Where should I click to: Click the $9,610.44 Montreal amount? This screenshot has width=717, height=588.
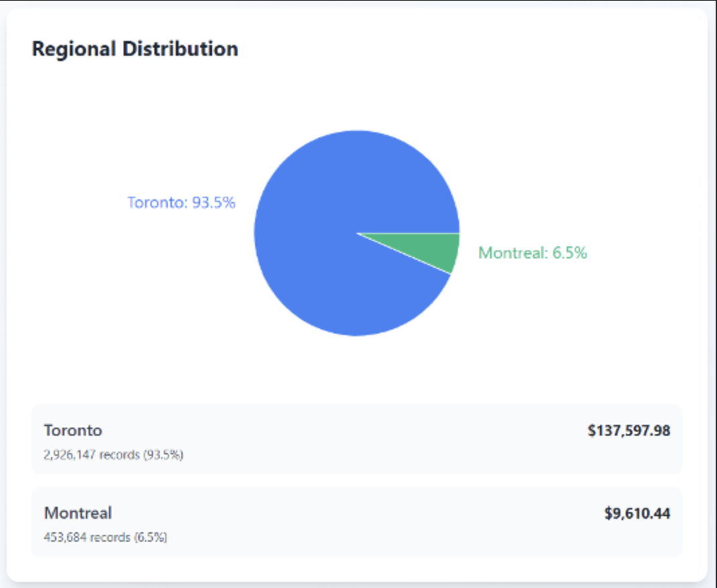coord(636,514)
